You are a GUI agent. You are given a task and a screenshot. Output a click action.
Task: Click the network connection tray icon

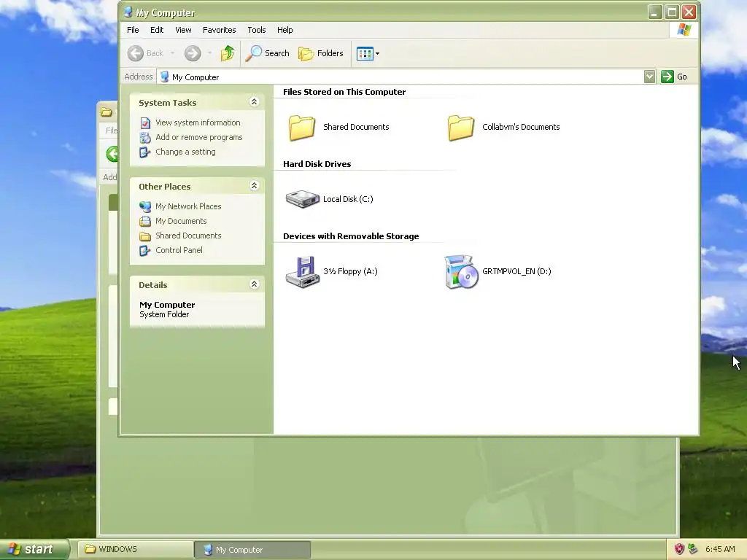coord(693,550)
